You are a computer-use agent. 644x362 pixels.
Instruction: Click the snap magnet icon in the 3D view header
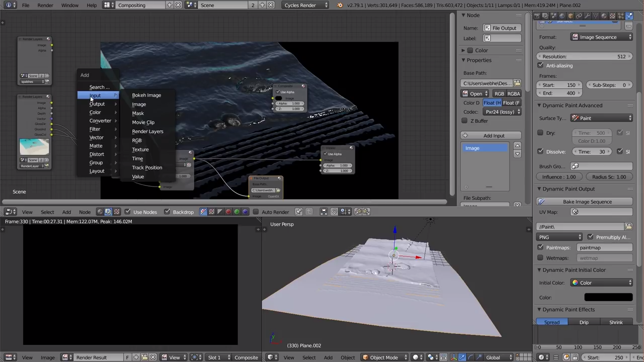pyautogui.click(x=334, y=212)
